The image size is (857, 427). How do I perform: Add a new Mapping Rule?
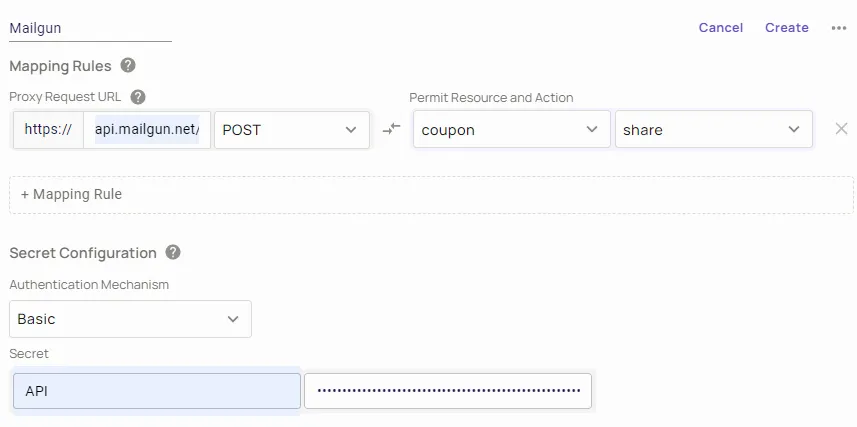[72, 194]
